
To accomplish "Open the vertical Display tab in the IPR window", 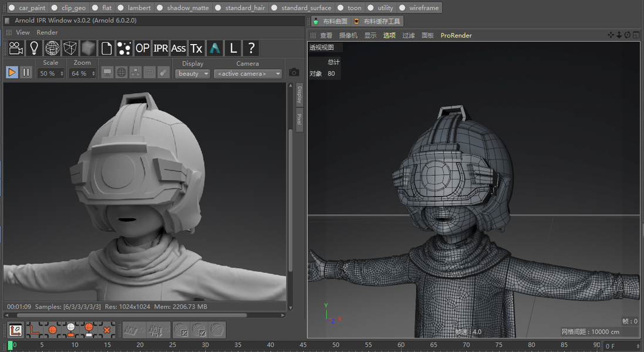I will (299, 95).
